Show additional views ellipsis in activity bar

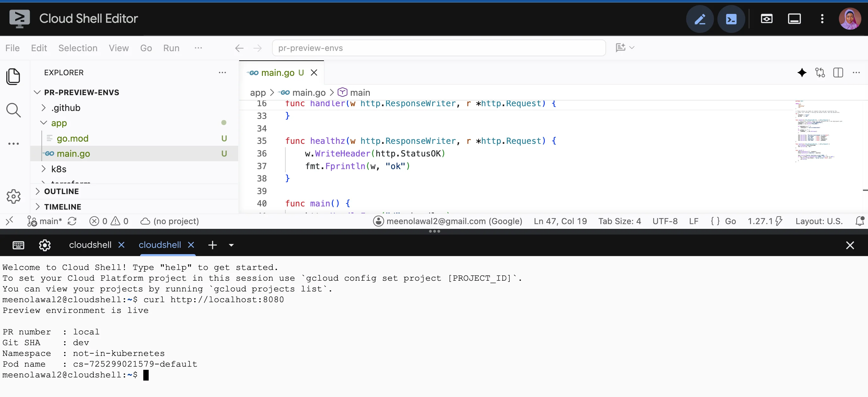tap(14, 144)
